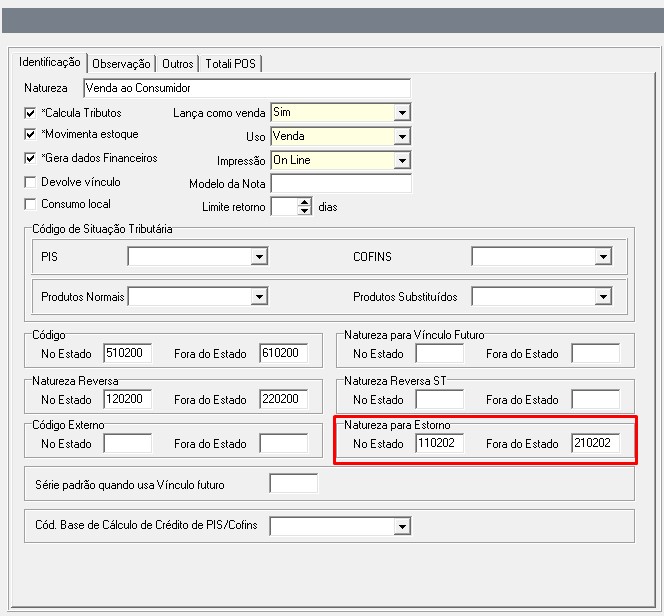Expand the Lança como venda dropdown
664x616 pixels.
tap(402, 113)
